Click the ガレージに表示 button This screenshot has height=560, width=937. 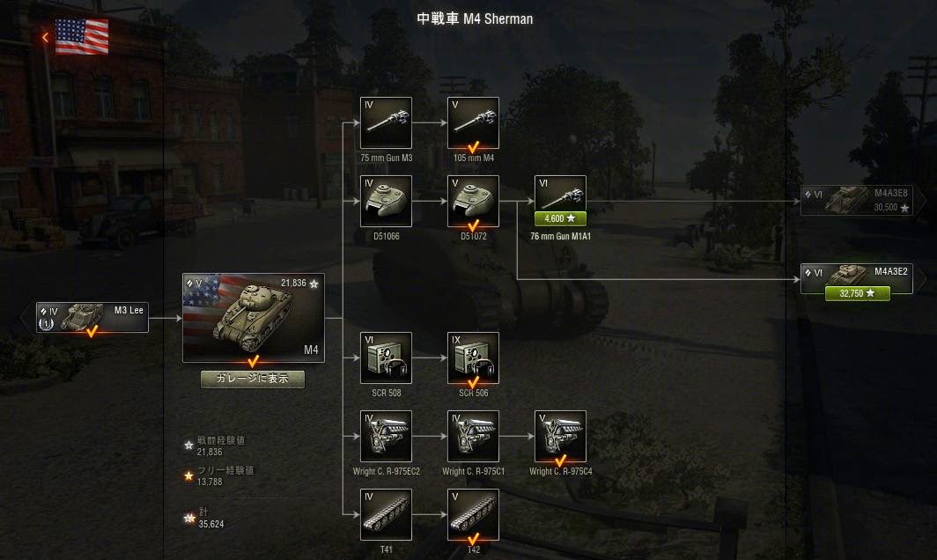(x=253, y=379)
